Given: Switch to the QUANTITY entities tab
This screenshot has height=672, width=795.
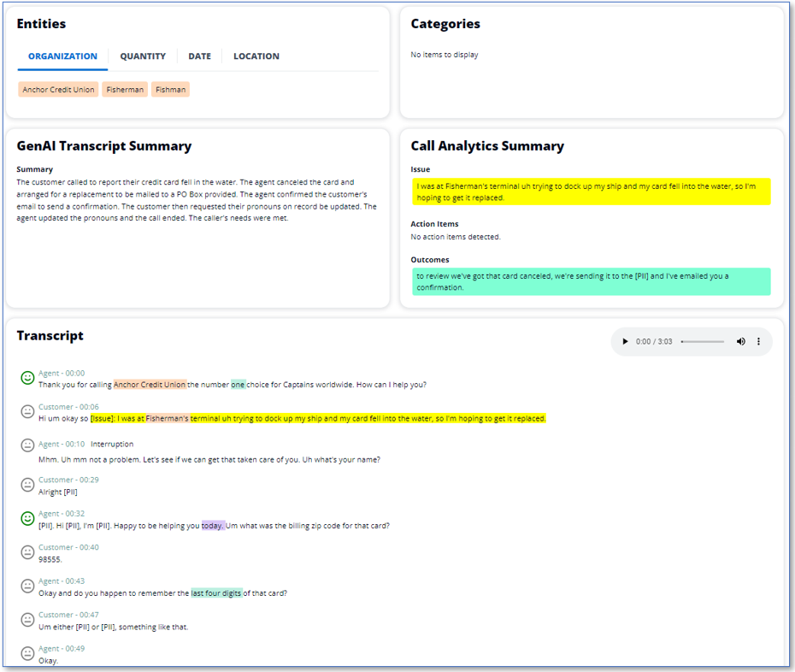Looking at the screenshot, I should click(x=143, y=56).
